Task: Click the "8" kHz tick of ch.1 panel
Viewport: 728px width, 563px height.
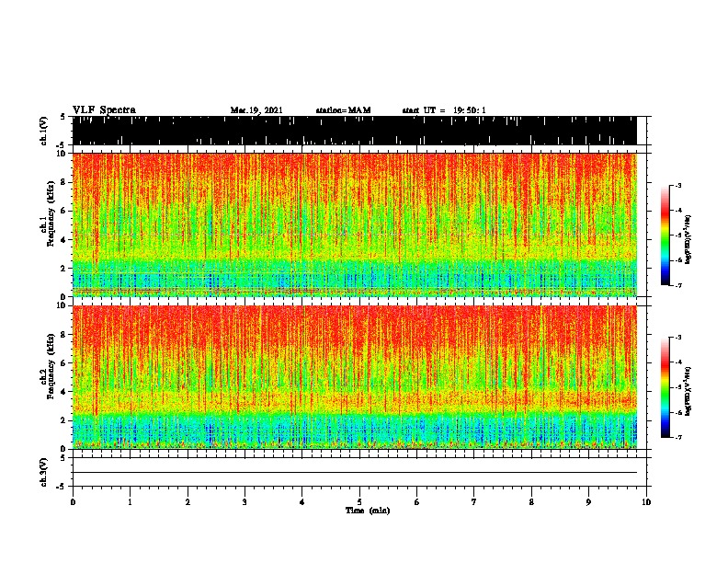Action: (64, 182)
